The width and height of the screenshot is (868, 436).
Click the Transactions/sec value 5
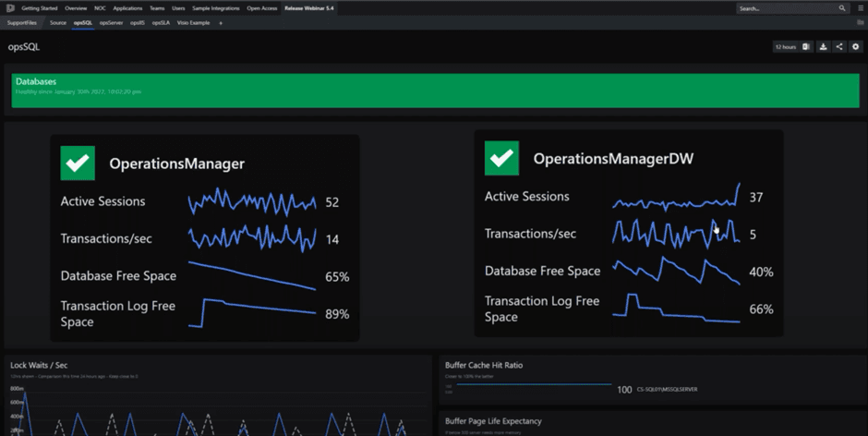pos(753,235)
